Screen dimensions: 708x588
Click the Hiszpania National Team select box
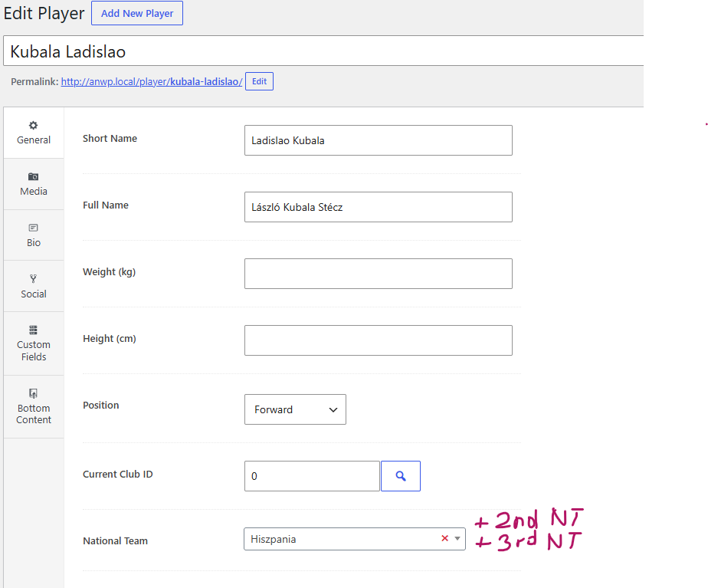click(355, 539)
